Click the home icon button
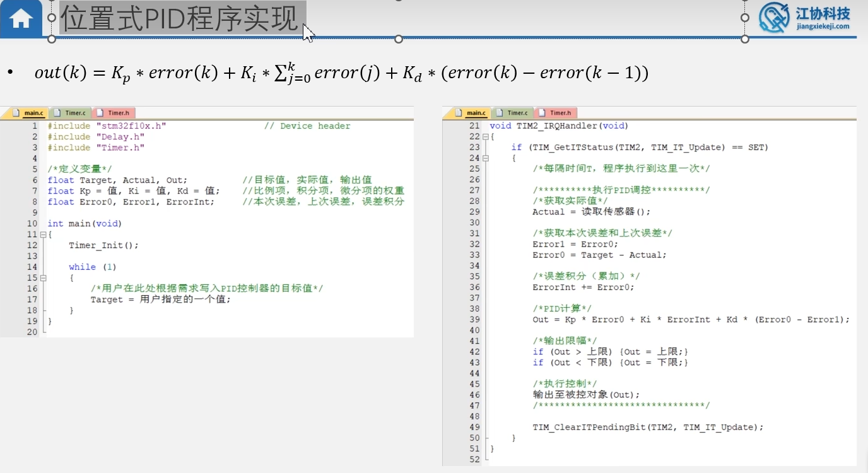This screenshot has width=868, height=473. pyautogui.click(x=21, y=19)
